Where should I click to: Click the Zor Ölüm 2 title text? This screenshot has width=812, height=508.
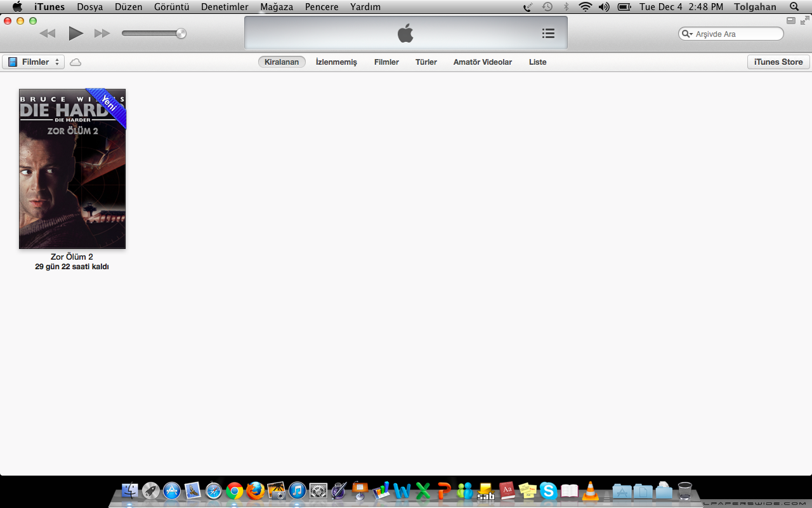click(72, 257)
